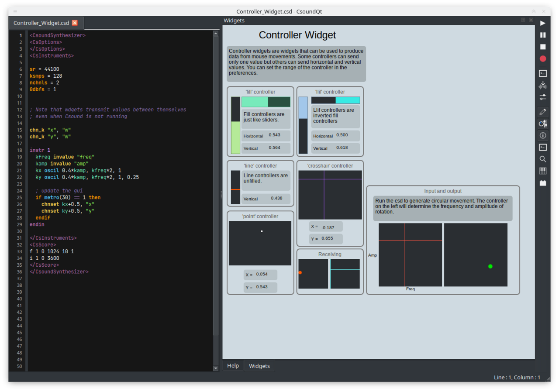Float the Widgets panel with the undock icon

(523, 20)
